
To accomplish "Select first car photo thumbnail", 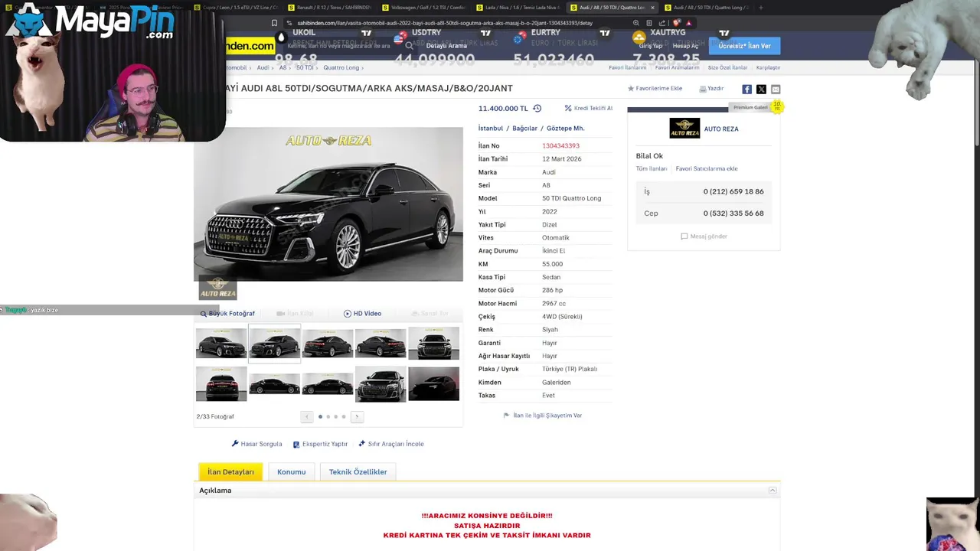I will point(221,343).
